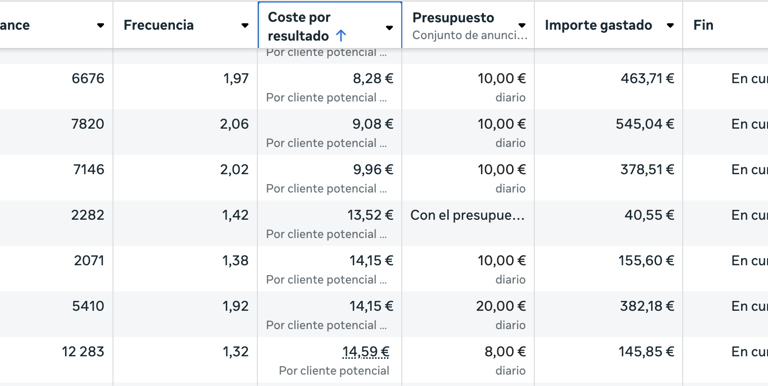Click the blue ascending sort arrow icon
768x386 pixels.
tap(341, 36)
